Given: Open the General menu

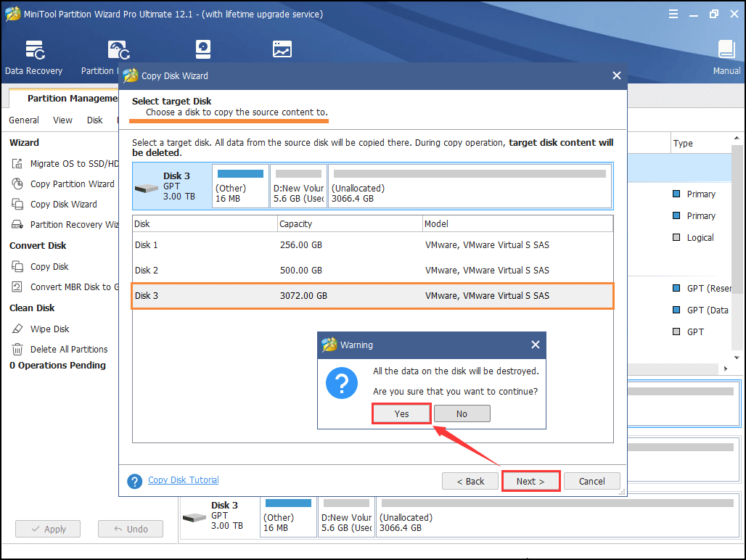Looking at the screenshot, I should pos(24,120).
